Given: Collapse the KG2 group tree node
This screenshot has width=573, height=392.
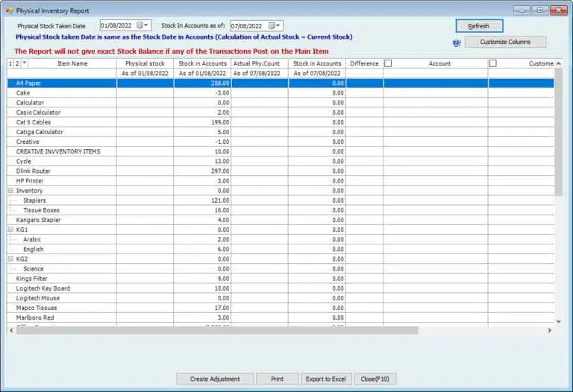Looking at the screenshot, I should click(10, 259).
